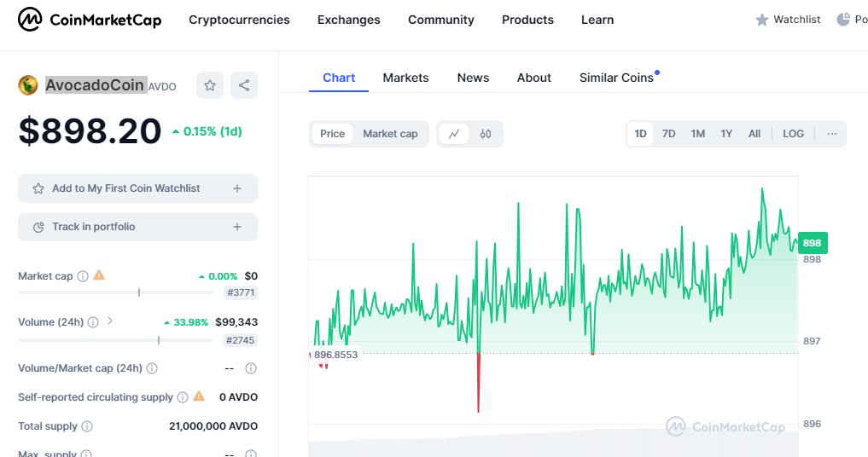Viewport: 868px width, 457px height.
Task: Toggle LOG scale on chart
Action: tap(793, 134)
